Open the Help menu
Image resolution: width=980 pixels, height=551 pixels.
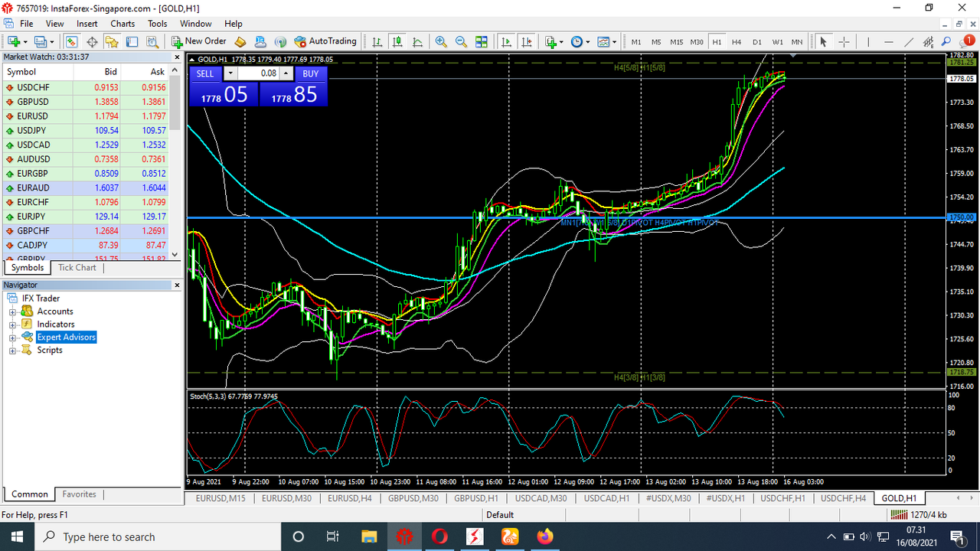[x=234, y=24]
